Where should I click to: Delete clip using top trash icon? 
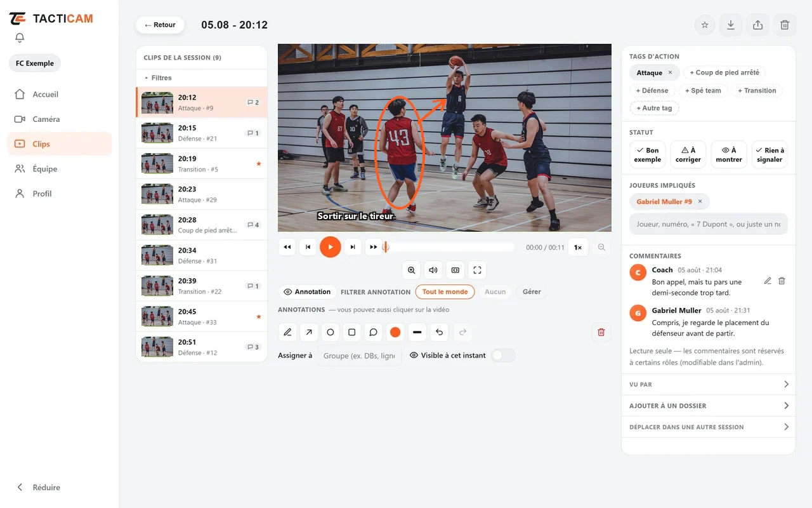[785, 25]
